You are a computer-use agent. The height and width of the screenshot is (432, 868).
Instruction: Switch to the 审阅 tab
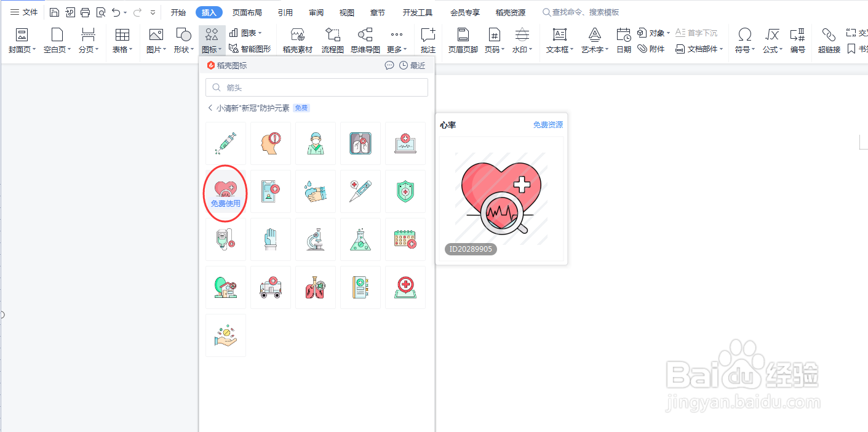316,12
